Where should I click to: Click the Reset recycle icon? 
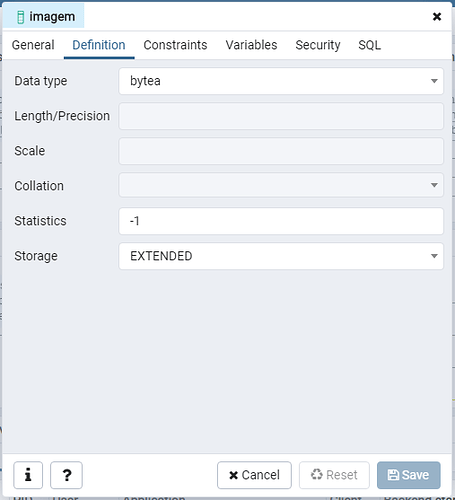click(x=317, y=474)
